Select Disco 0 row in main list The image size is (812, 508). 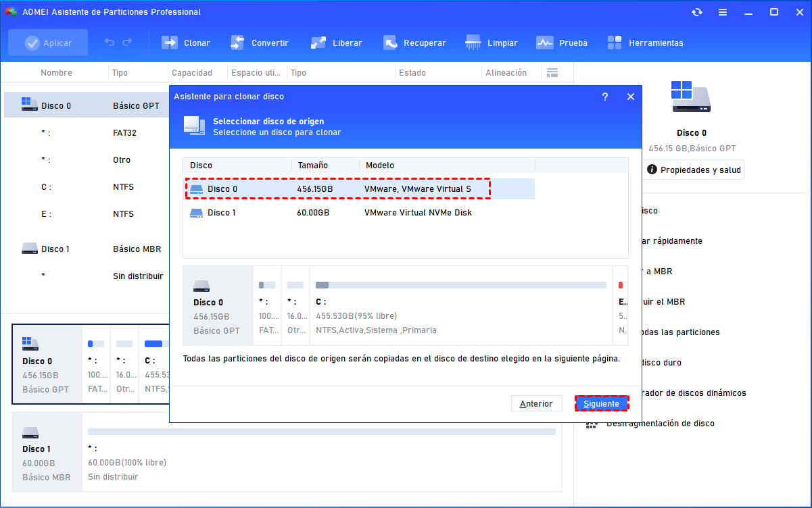pyautogui.click(x=87, y=105)
